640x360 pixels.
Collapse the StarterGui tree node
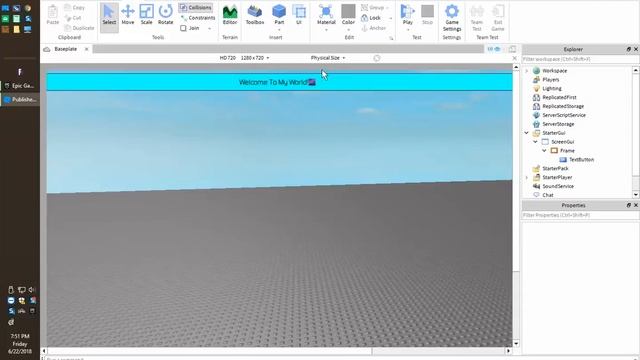coord(527,133)
